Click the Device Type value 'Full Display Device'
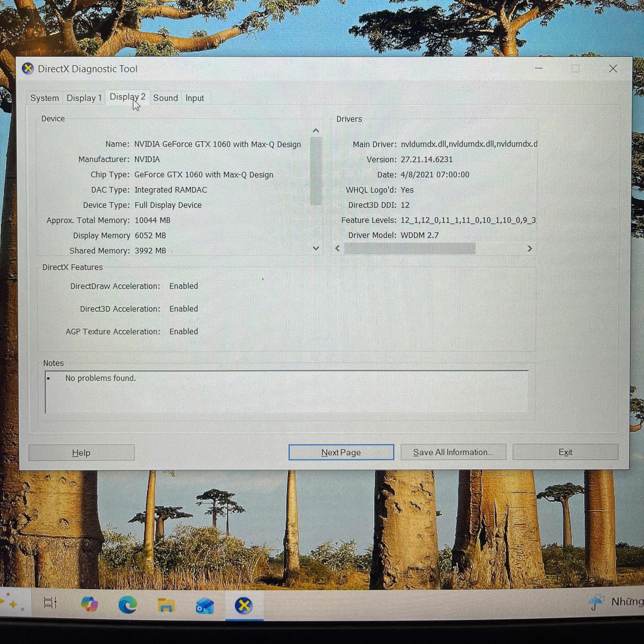This screenshot has width=644, height=644. [168, 205]
